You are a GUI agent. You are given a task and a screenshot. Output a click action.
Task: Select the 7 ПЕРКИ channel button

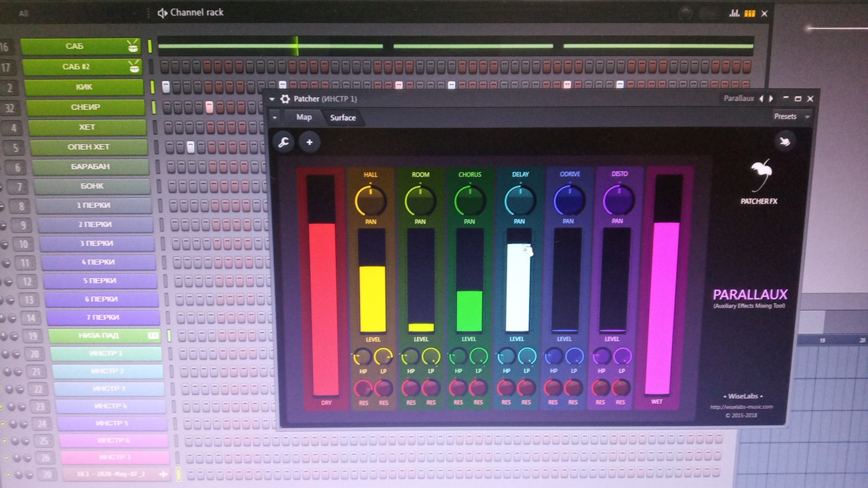pyautogui.click(x=102, y=317)
